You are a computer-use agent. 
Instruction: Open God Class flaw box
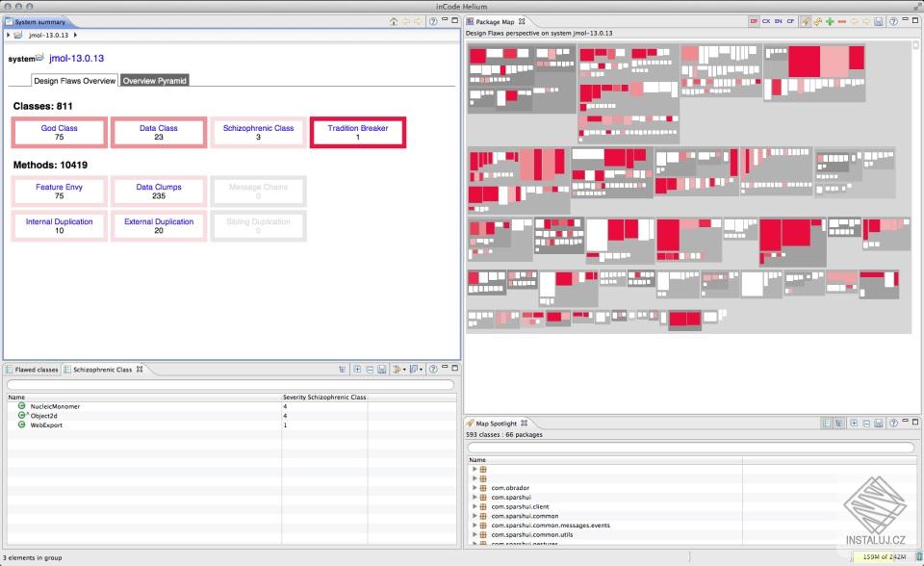(x=59, y=132)
